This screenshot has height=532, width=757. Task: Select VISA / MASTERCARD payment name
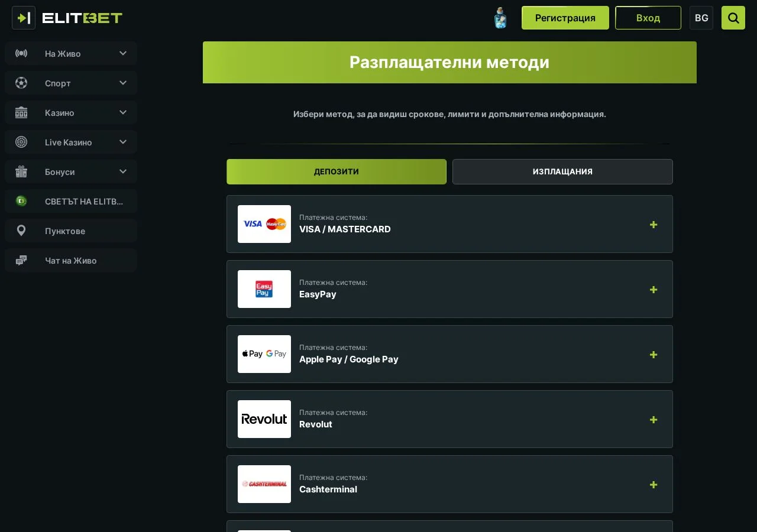(345, 229)
